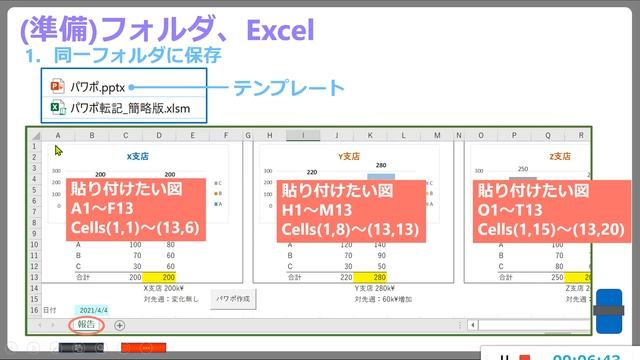Select column K header
The width and height of the screenshot is (640, 360).
[370, 136]
